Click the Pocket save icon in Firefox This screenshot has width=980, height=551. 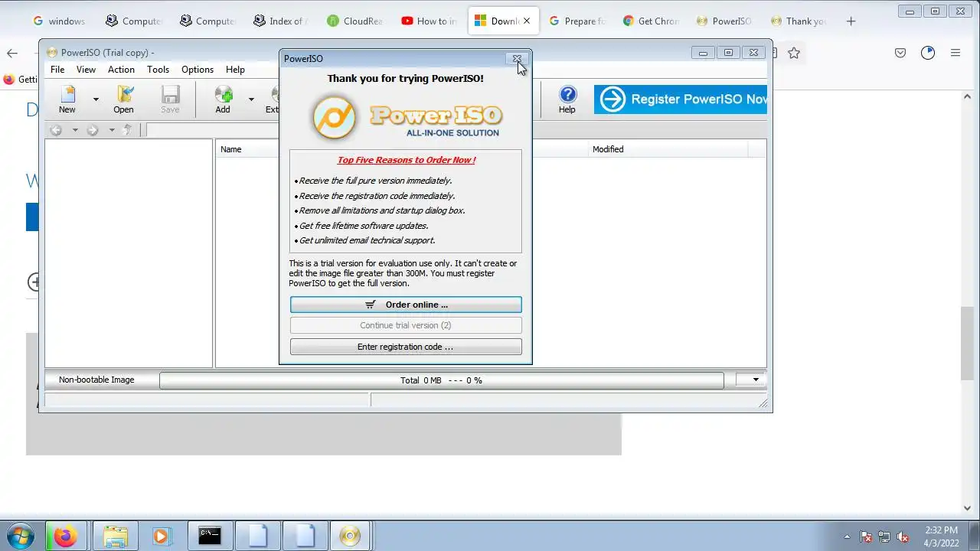coord(900,53)
